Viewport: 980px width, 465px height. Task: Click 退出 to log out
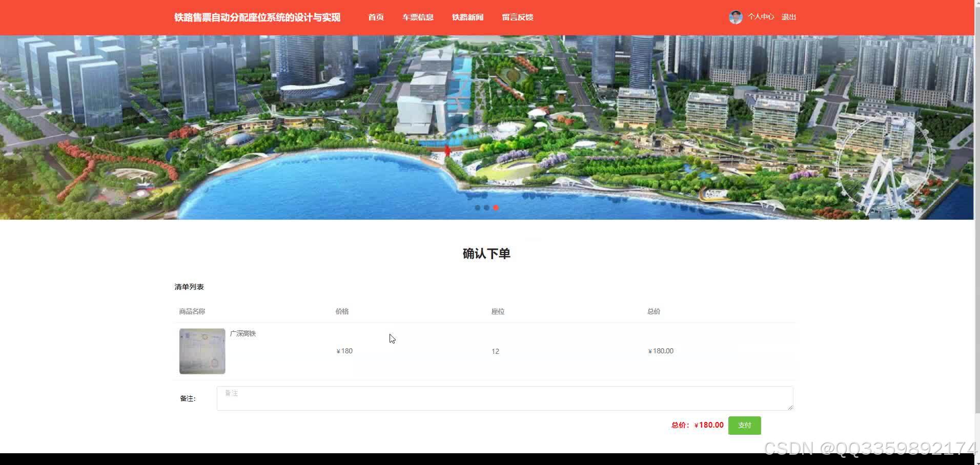pyautogui.click(x=788, y=17)
